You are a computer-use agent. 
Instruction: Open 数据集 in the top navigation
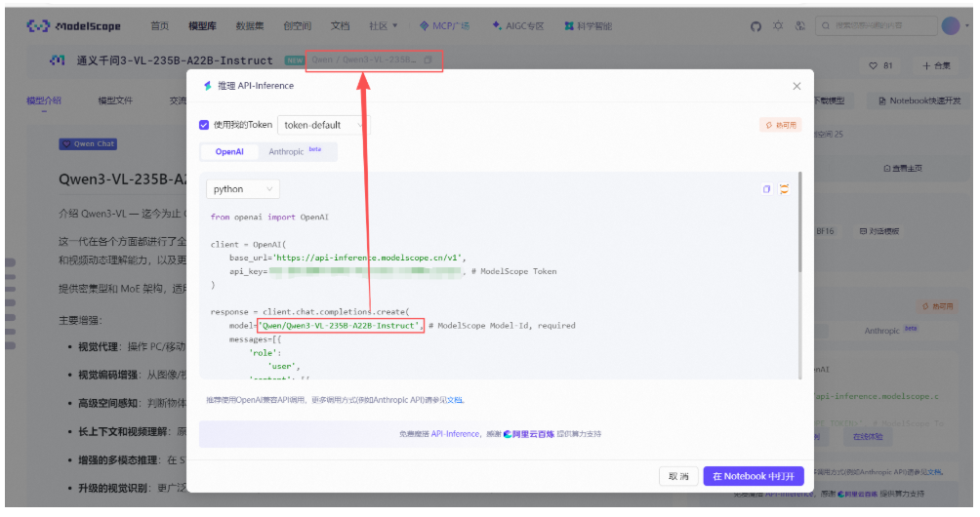249,25
